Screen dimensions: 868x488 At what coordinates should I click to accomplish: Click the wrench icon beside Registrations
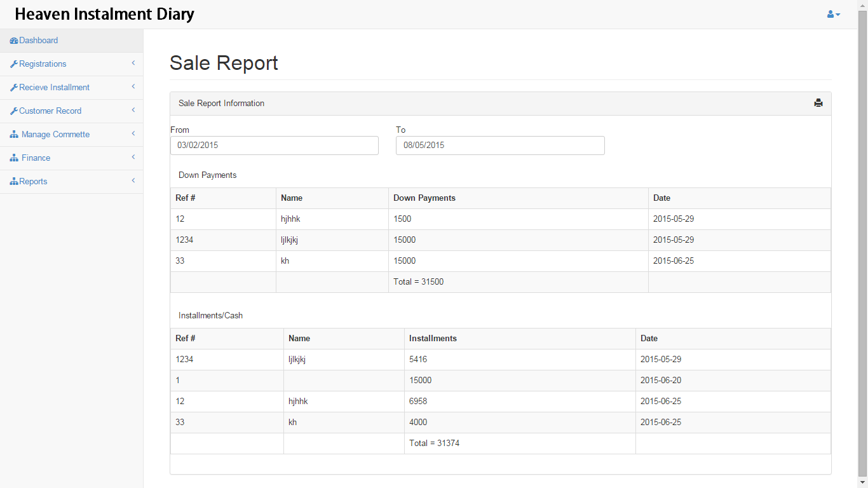[x=14, y=64]
